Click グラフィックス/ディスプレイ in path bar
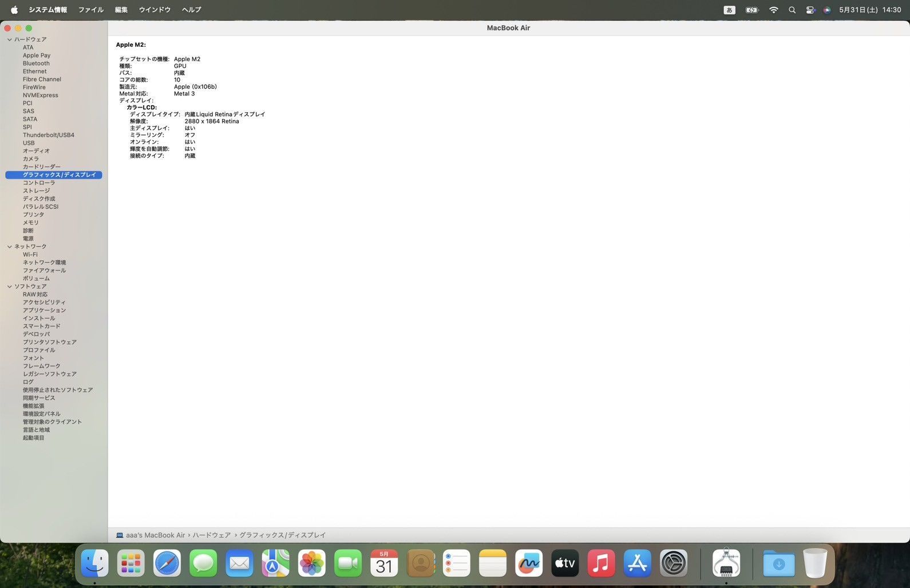 pyautogui.click(x=282, y=535)
